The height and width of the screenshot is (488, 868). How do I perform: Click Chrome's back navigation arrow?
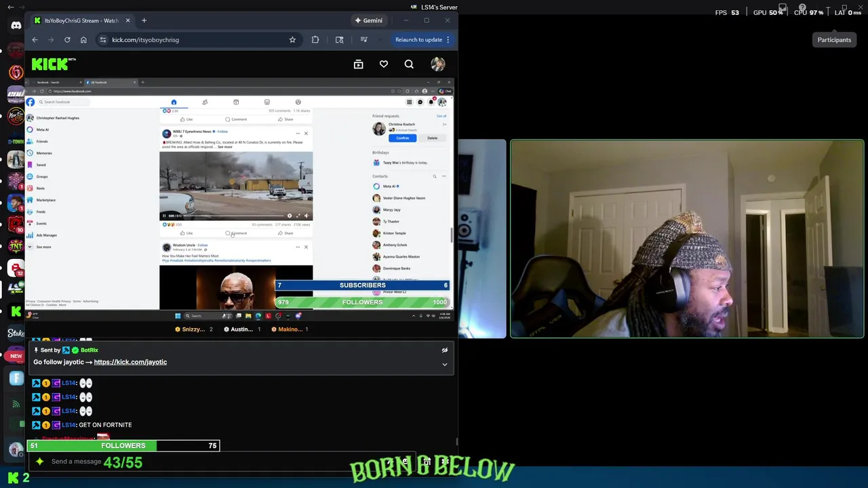pyautogui.click(x=35, y=39)
